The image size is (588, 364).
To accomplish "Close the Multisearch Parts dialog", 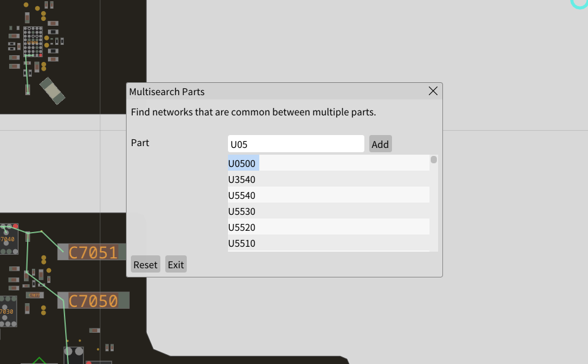I will pyautogui.click(x=433, y=91).
